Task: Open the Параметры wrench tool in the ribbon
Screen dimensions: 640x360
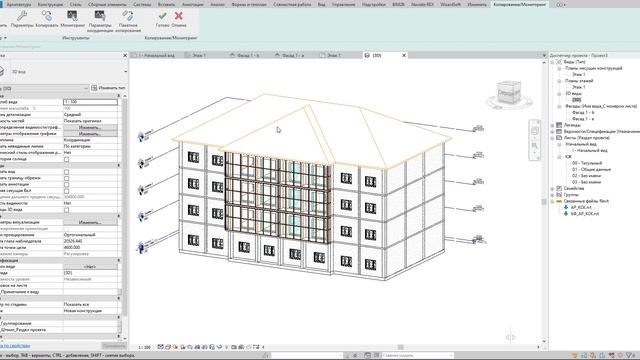Action: point(22,19)
